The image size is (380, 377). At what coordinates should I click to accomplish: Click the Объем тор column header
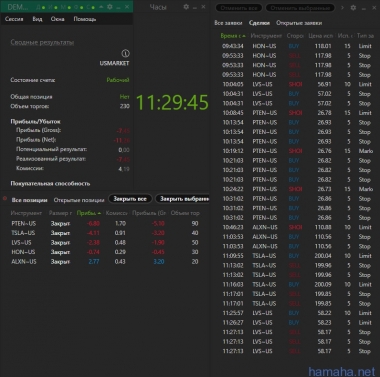click(185, 213)
